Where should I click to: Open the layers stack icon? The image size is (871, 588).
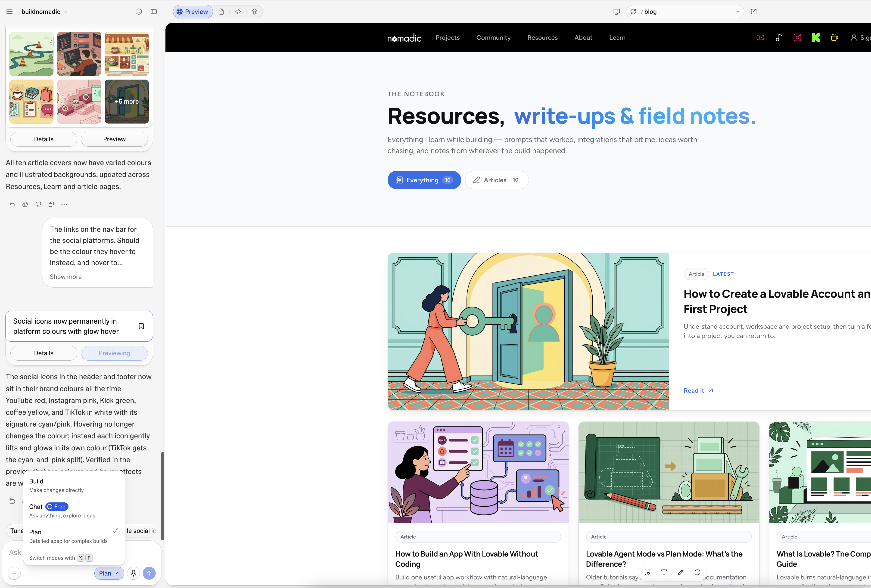coord(255,12)
